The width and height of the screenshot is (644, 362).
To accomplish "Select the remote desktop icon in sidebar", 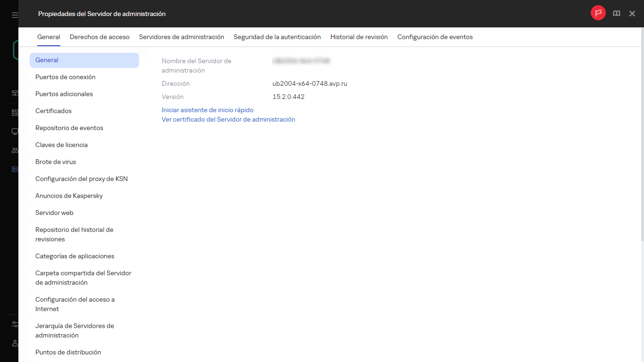I will [14, 131].
